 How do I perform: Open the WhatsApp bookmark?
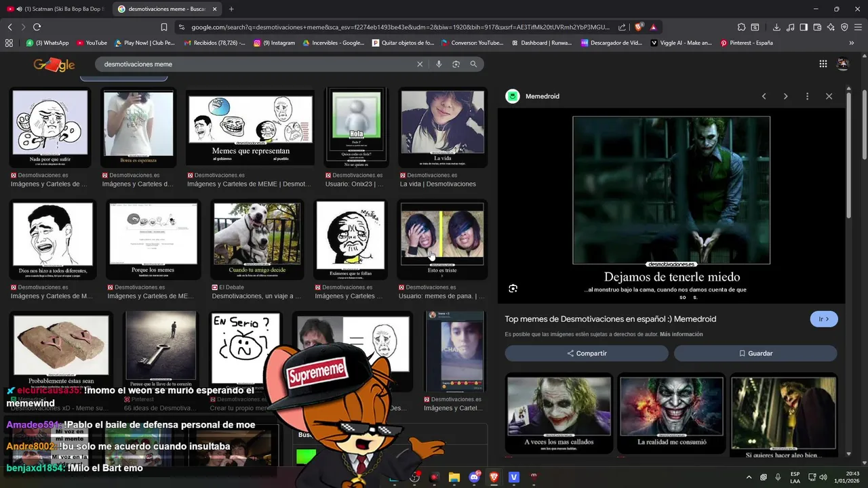[x=47, y=43]
